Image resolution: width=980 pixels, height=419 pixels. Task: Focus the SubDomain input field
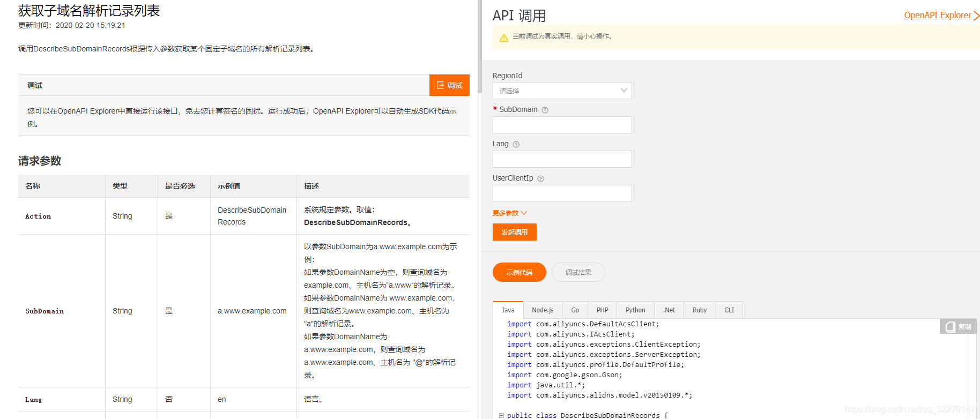click(562, 125)
